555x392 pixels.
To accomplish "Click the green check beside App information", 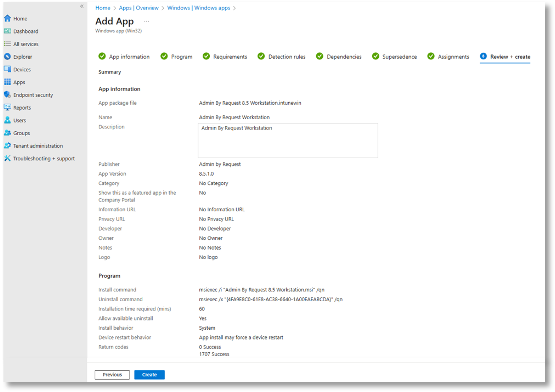I will tap(102, 56).
